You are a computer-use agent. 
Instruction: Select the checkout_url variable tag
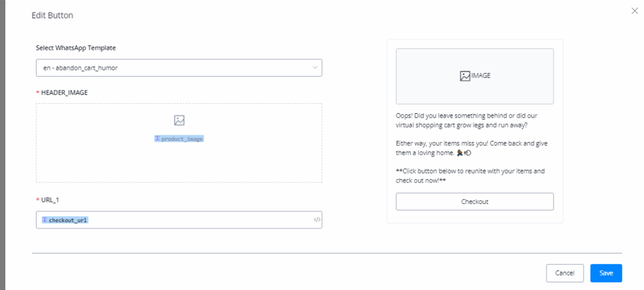click(x=69, y=220)
